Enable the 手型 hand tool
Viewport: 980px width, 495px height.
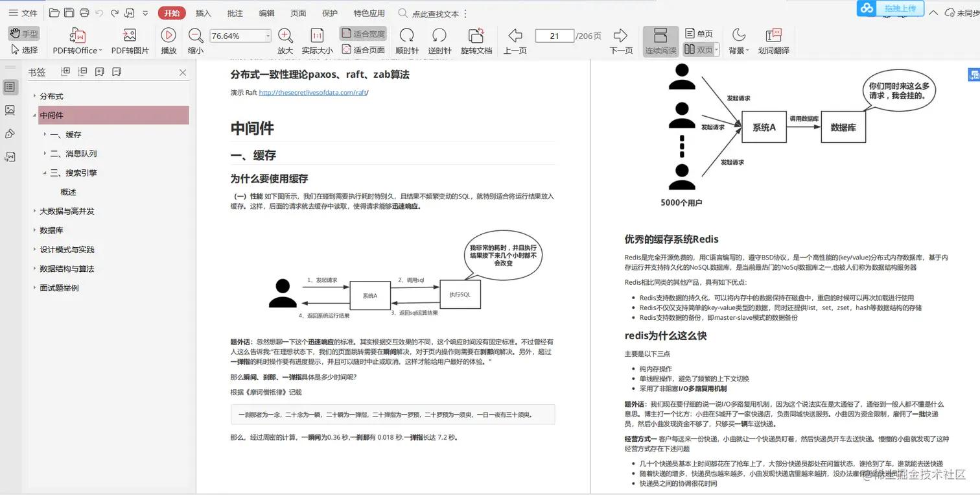tap(24, 34)
